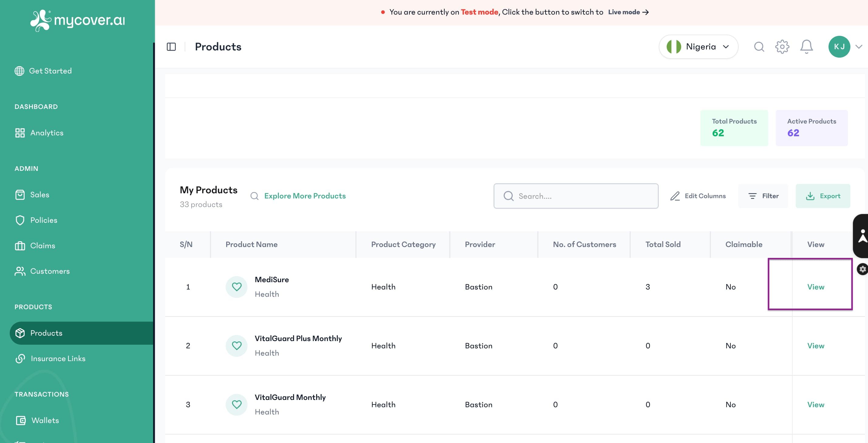Open the notification bell

pyautogui.click(x=806, y=46)
